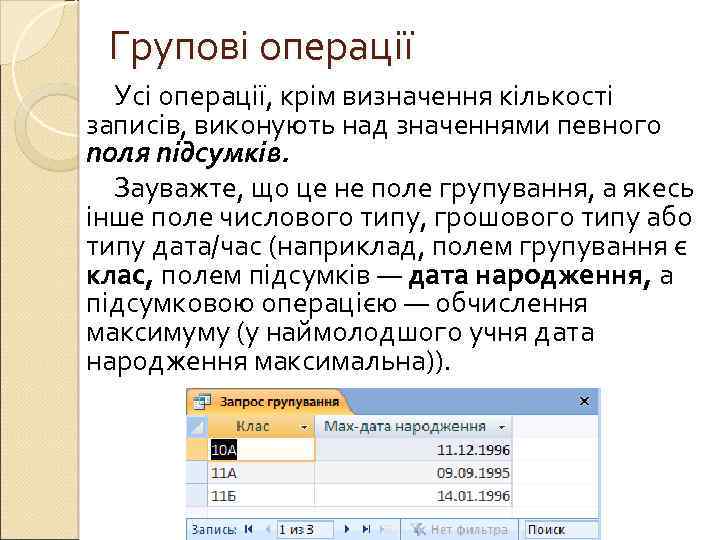Image resolution: width=720 pixels, height=540 pixels.
Task: Go to next record navigation button
Action: 347,529
